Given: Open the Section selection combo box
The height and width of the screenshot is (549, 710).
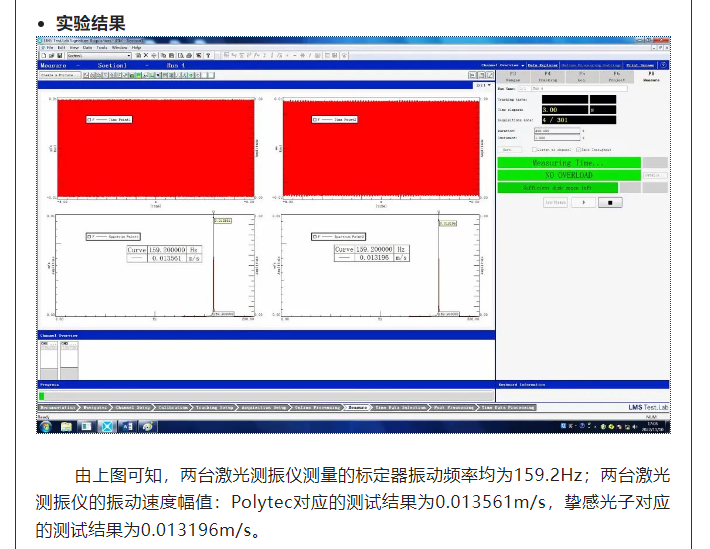Looking at the screenshot, I should pos(99,56).
